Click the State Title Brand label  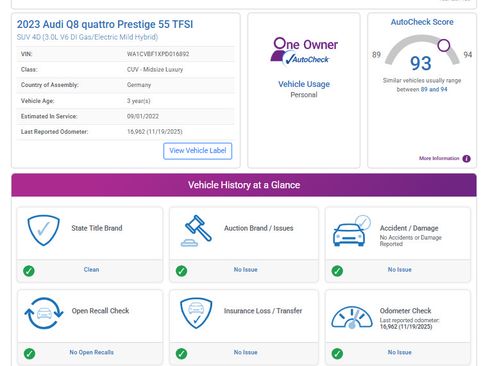coord(97,228)
